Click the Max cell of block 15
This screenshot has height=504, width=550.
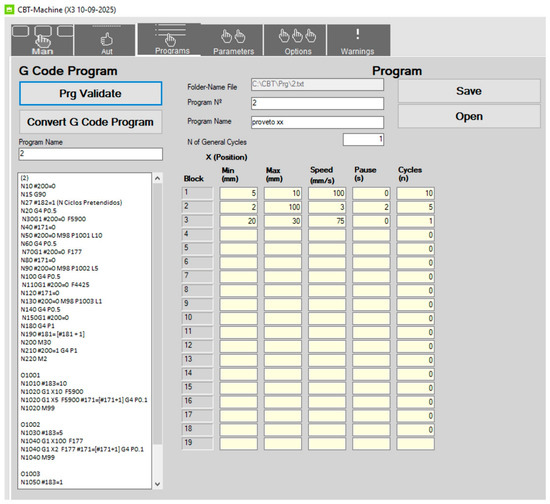283,388
